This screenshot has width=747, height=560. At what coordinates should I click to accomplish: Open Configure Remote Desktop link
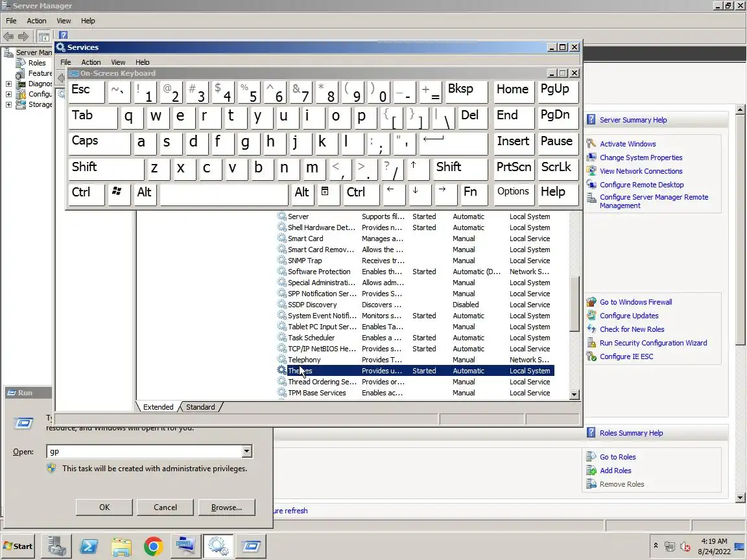[642, 184]
